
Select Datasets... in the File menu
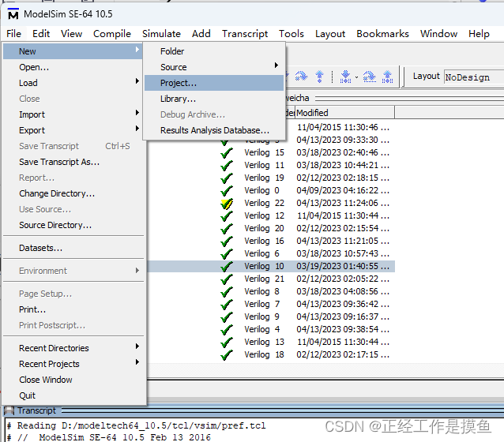click(x=73, y=248)
